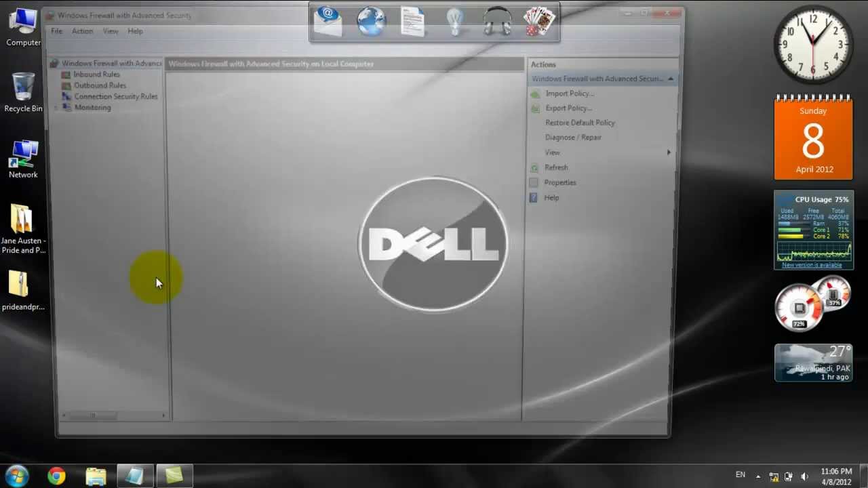This screenshot has height=488, width=868.
Task: Click the tree pane scrollbar right arrow
Action: click(163, 415)
